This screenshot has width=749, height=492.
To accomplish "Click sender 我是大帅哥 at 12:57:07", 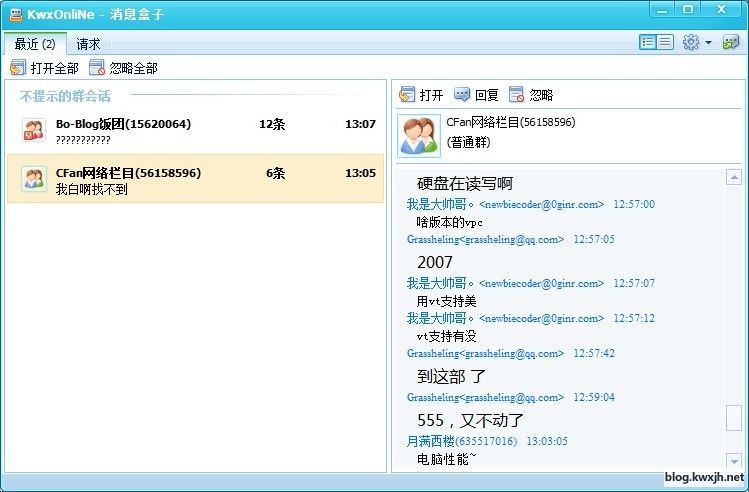I will [505, 283].
